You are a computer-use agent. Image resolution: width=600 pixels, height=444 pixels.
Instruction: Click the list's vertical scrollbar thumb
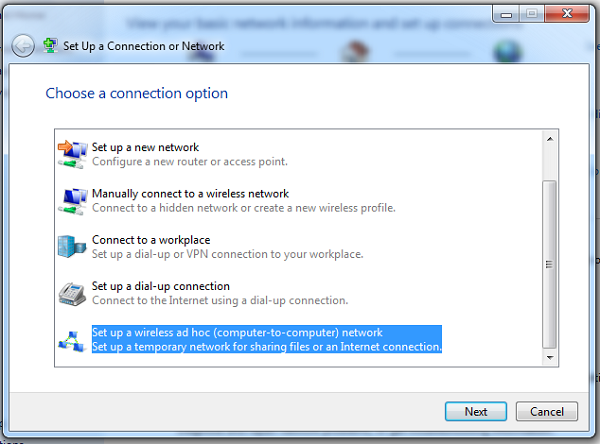click(x=549, y=264)
